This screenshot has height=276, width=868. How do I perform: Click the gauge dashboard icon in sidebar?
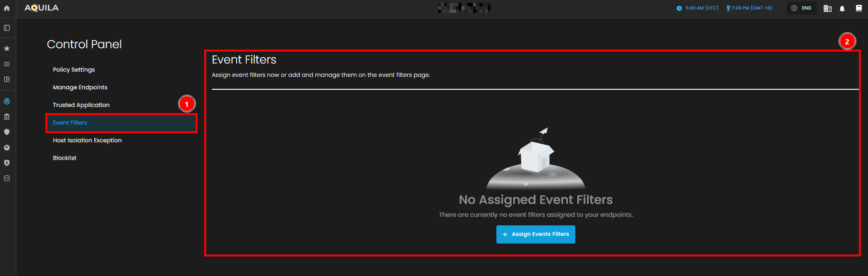point(7,148)
